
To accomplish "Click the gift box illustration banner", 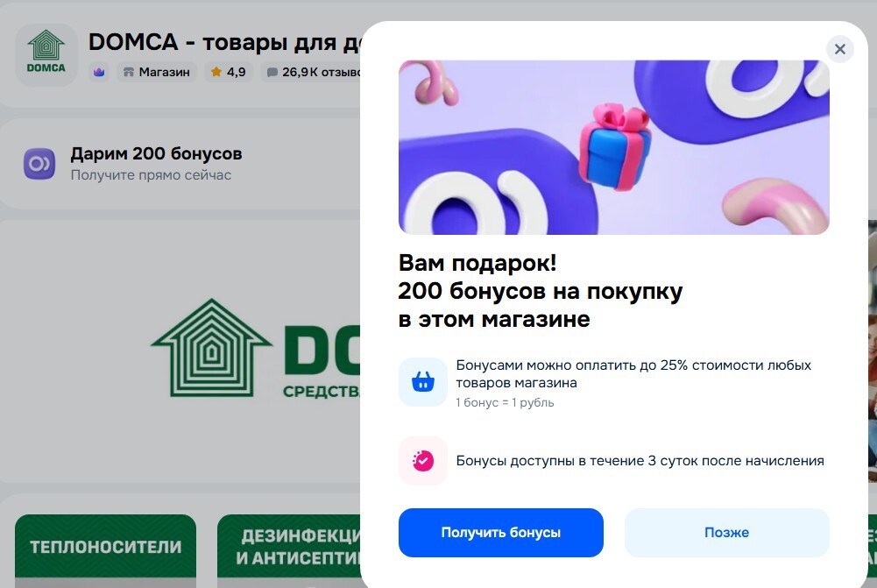I will point(613,147).
